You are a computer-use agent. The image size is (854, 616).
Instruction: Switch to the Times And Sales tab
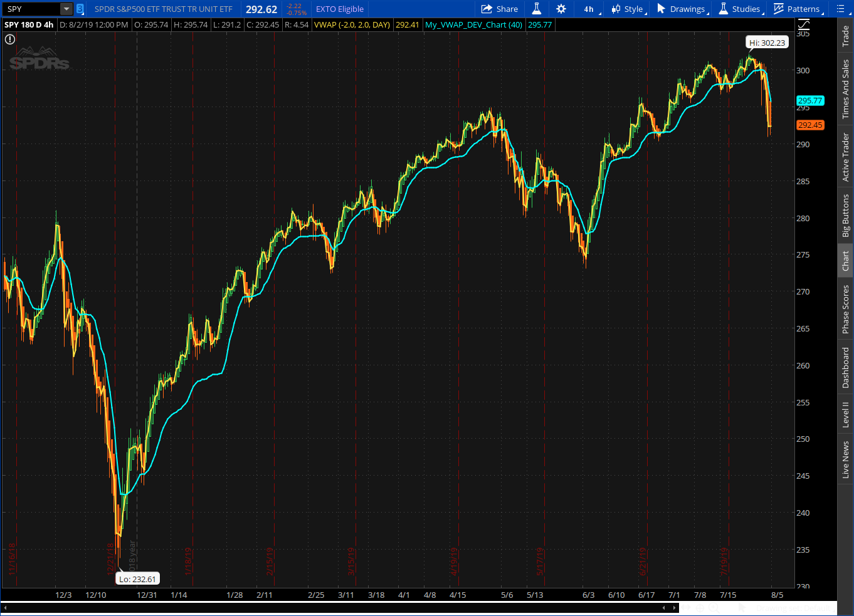tap(846, 89)
